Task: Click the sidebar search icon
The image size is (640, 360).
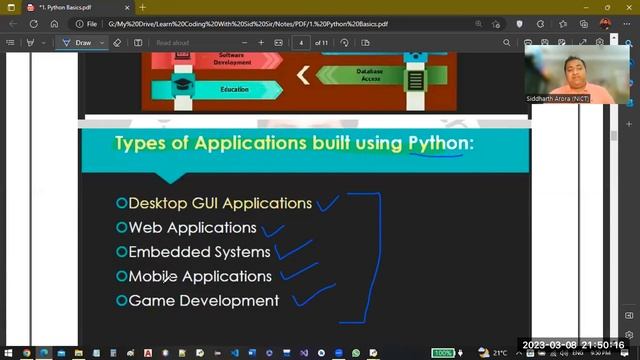Action: (x=629, y=43)
